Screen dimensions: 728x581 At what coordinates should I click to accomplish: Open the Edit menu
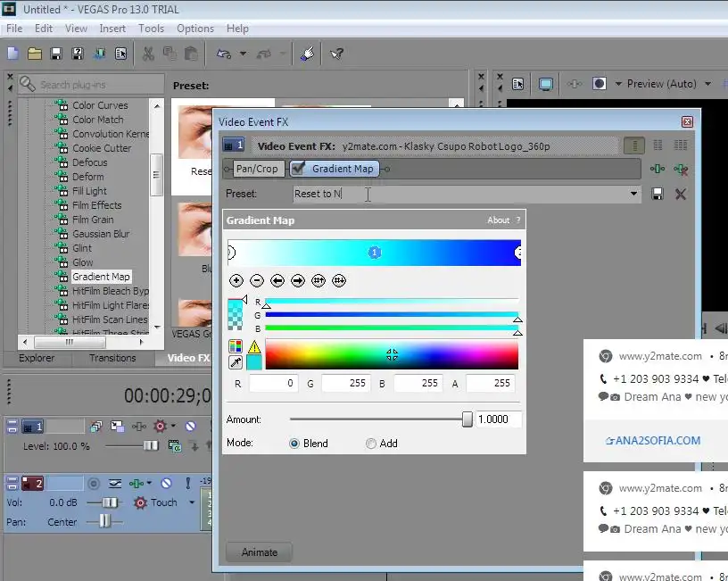[44, 29]
